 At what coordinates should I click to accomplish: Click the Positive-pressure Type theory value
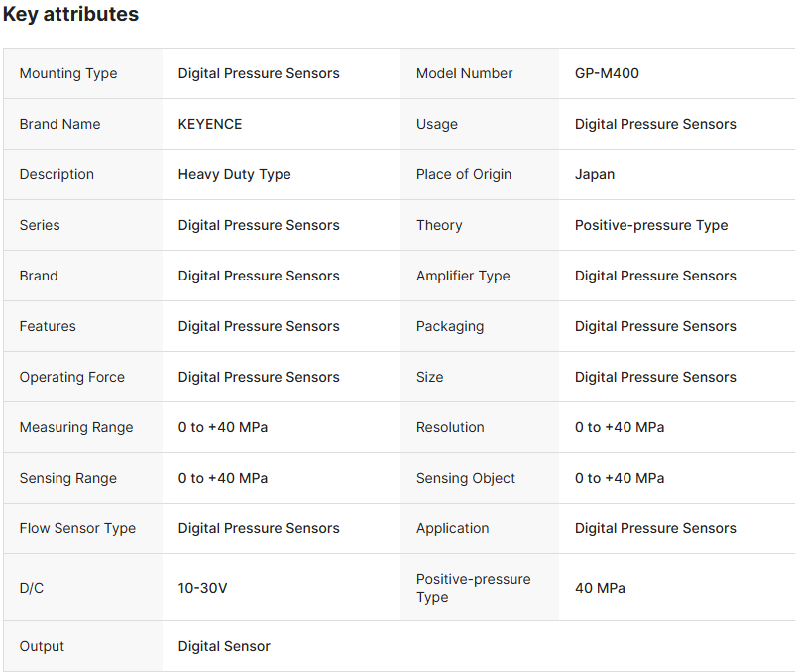tap(651, 225)
